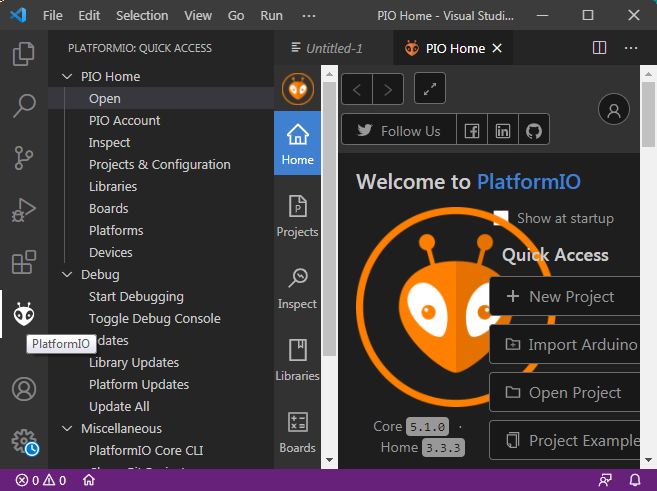Select Update All tree item

[x=161, y=406]
